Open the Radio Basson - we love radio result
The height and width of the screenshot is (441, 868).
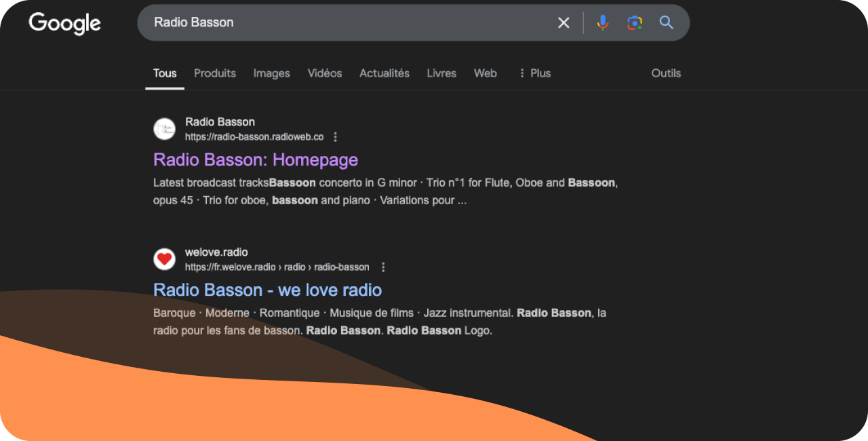click(267, 290)
